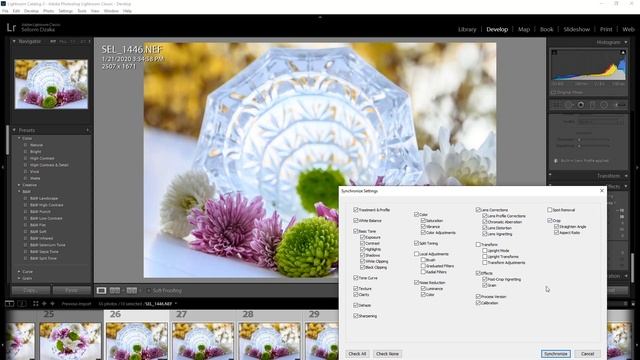The width and height of the screenshot is (640, 360).
Task: Toggle the Exposure checkbox
Action: point(362,237)
